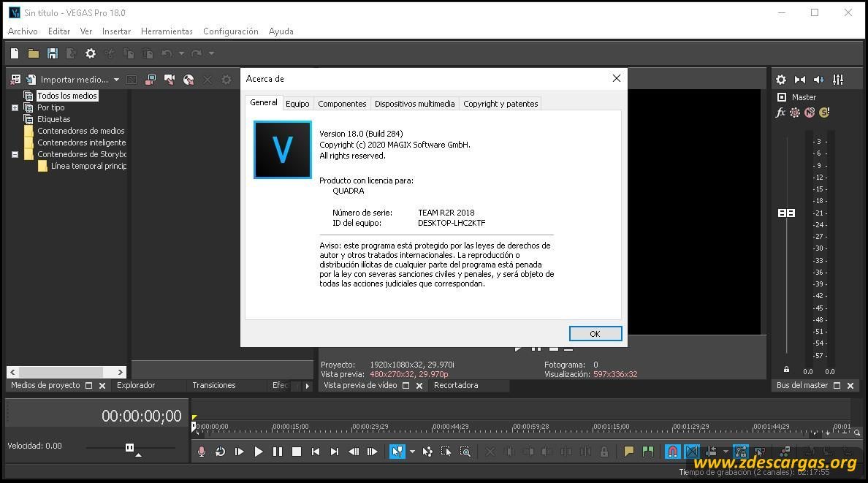
Task: Create a new project with the blank page icon
Action: 15,53
